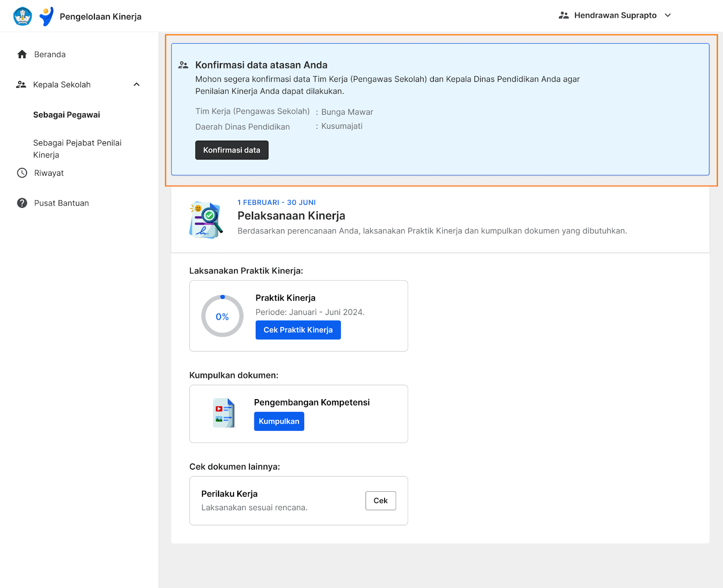Click the date range 1 FEBRUARI - 30 JUNI
Viewport: 723px width, 588px height.
(x=277, y=202)
